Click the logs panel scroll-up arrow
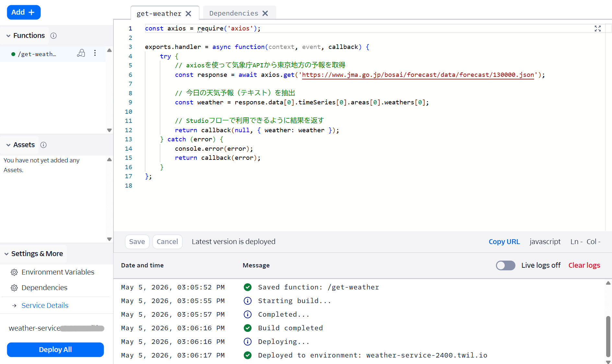612x364 pixels. tap(608, 283)
